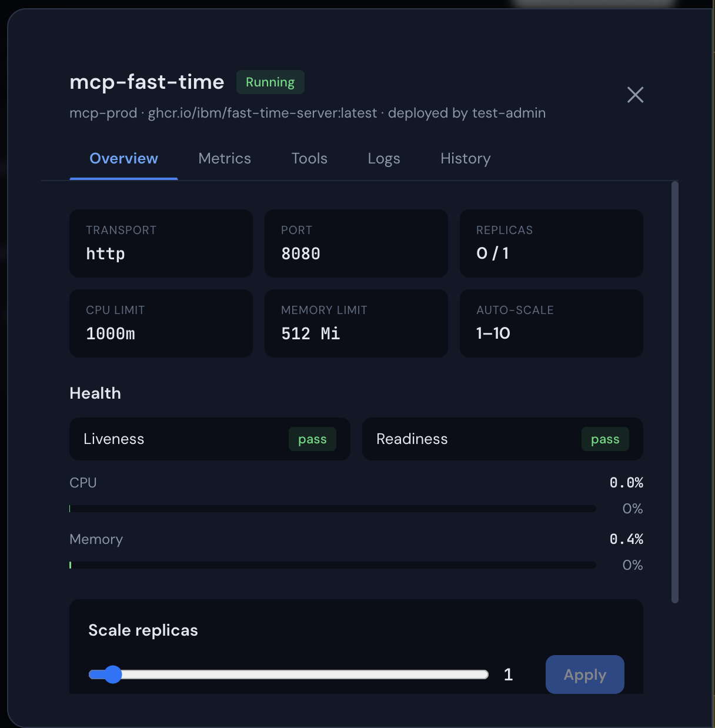Click the Memory 0.4% value

626,539
